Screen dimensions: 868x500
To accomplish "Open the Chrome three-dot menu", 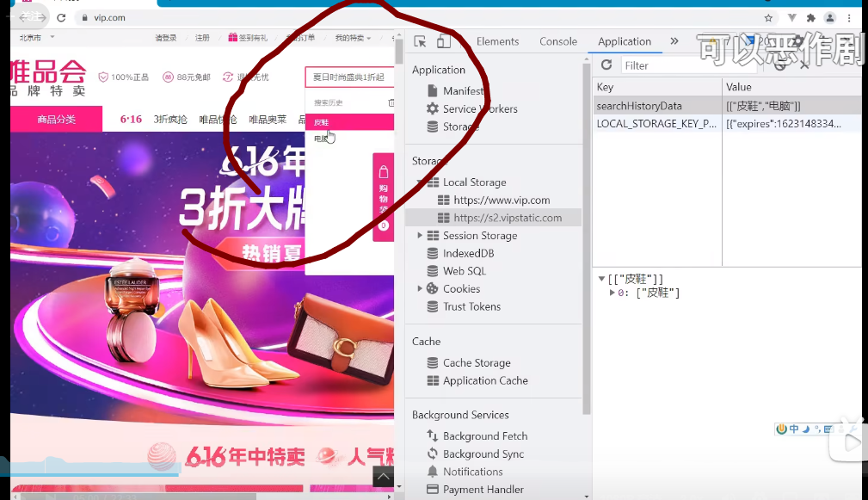I will tap(849, 18).
